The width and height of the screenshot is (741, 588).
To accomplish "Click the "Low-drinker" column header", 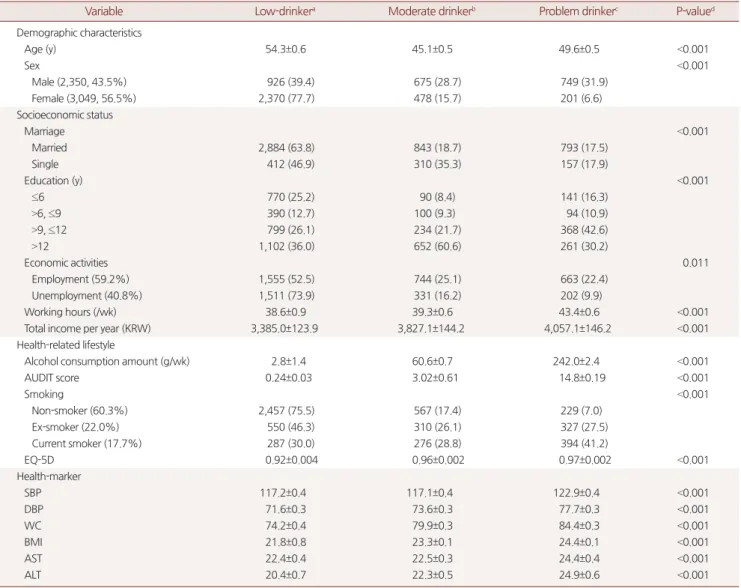I will click(x=285, y=11).
